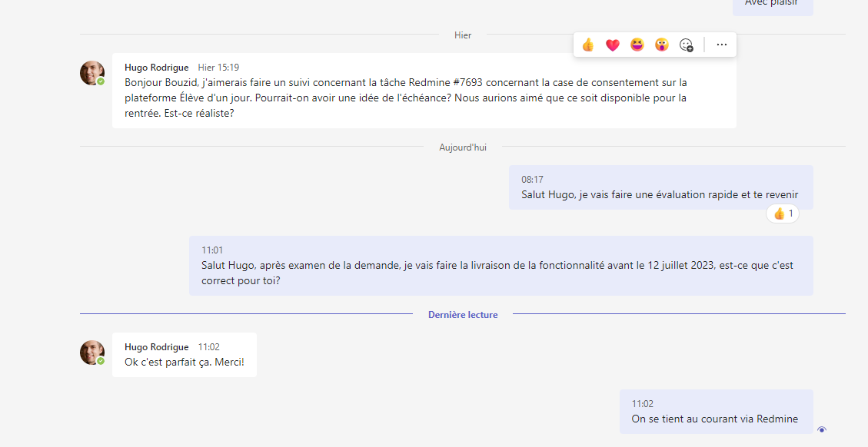Select the "Ok c'est parfait ça. Merci!" message

pos(185,362)
